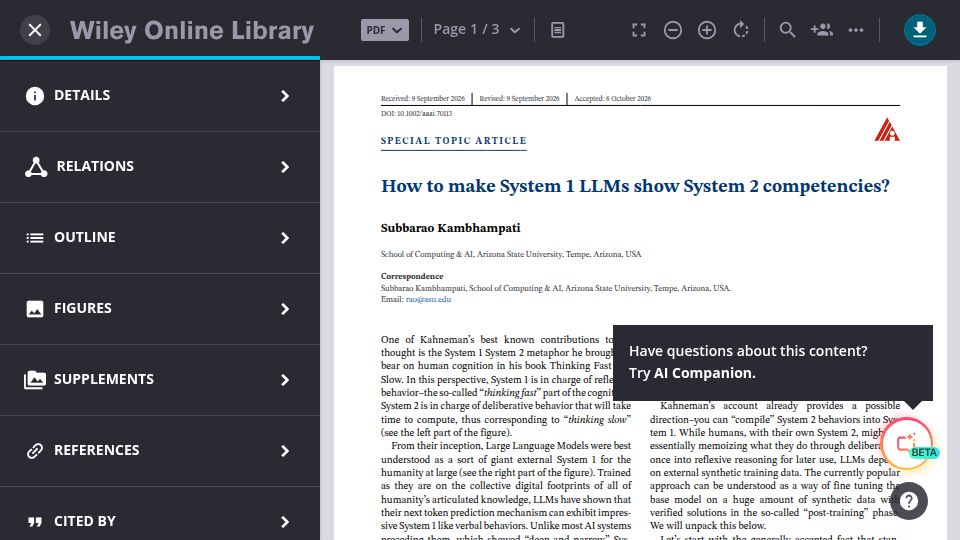Open the OUTLINE section
The height and width of the screenshot is (540, 960).
tap(160, 238)
